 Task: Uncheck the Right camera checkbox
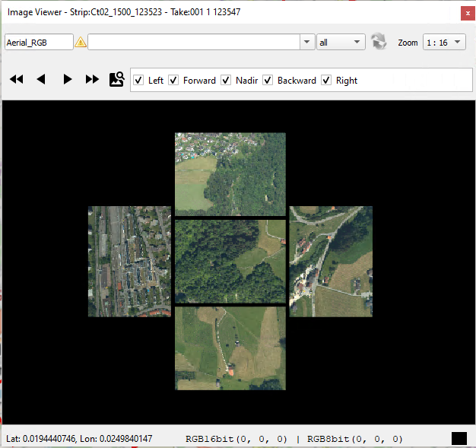pos(326,80)
